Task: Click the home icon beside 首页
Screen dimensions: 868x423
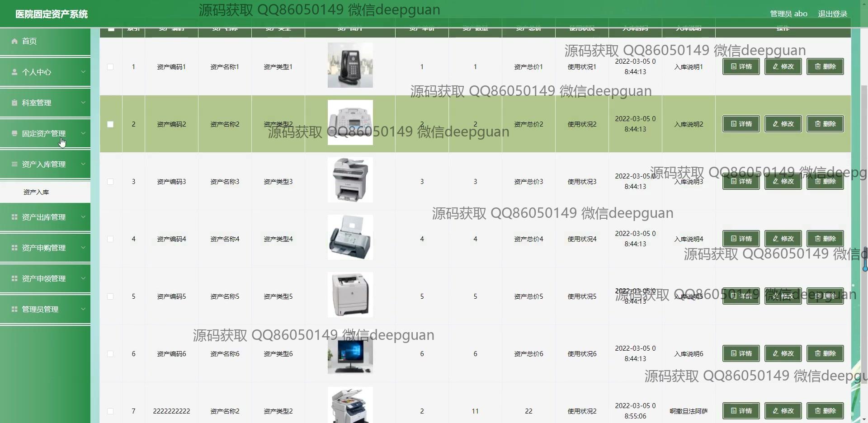Action: (14, 41)
